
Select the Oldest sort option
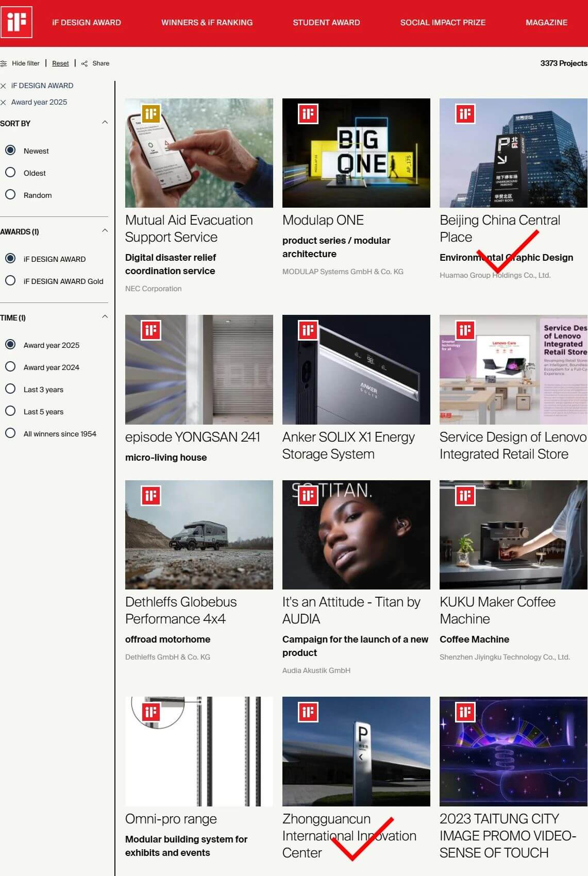10,173
